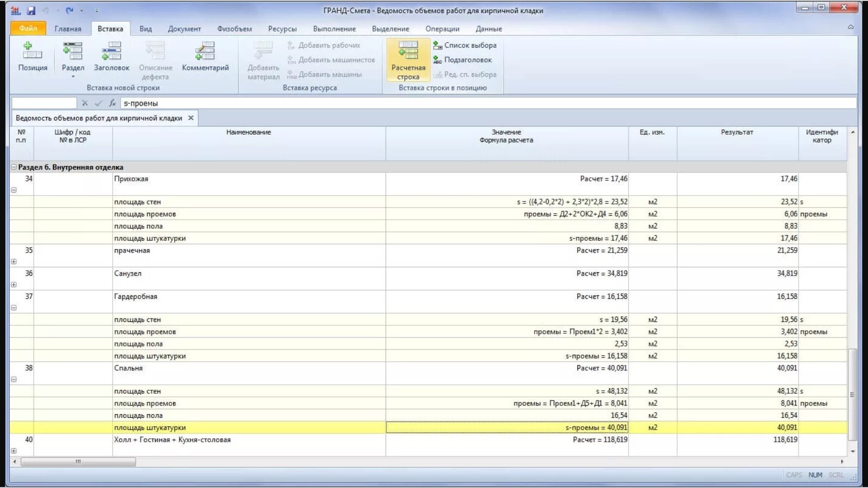Viewport: 868px width, 488px height.
Task: Close the Ведомость объемов работ document tab
Action: (191, 118)
